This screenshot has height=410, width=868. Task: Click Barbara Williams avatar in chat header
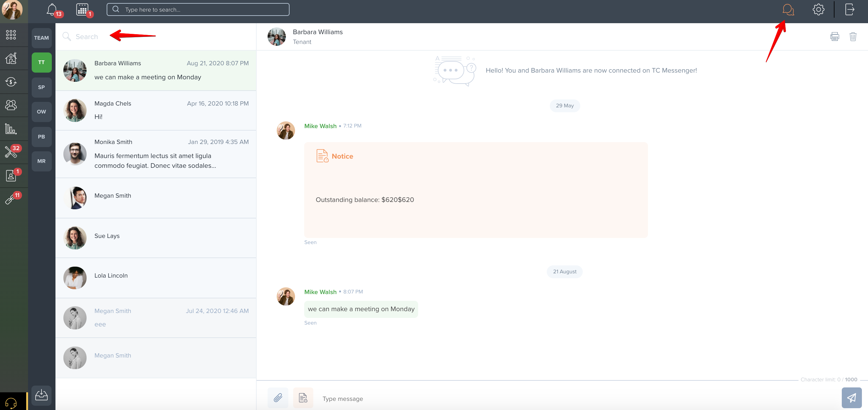click(x=277, y=36)
